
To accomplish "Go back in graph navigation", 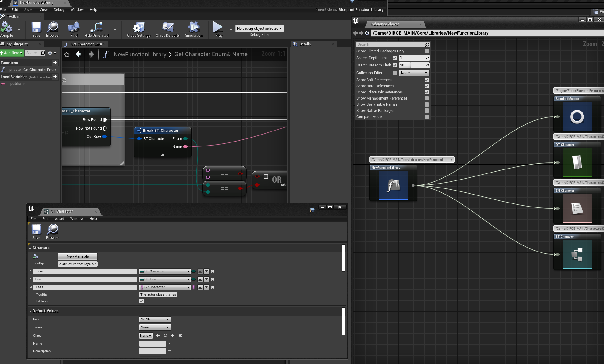I will click(x=79, y=54).
